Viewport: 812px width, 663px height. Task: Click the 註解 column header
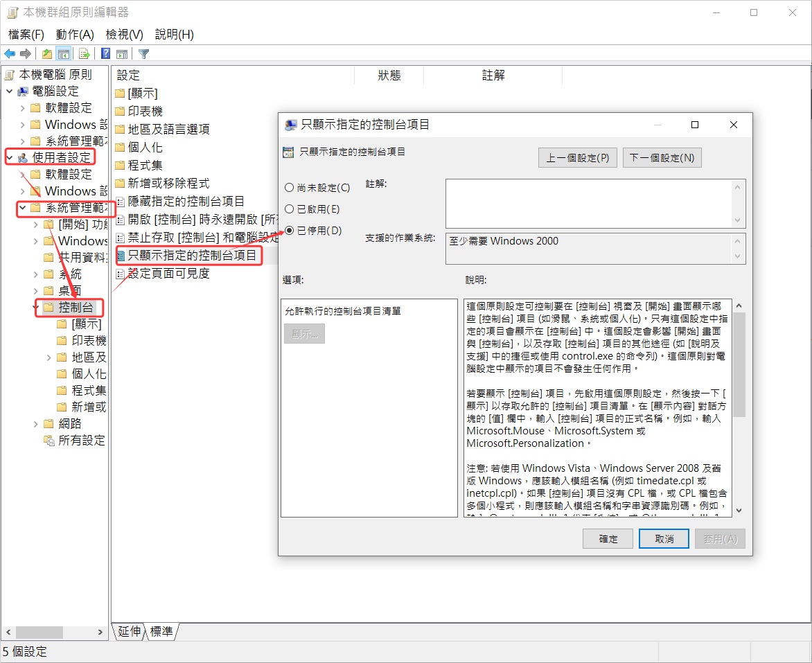493,76
